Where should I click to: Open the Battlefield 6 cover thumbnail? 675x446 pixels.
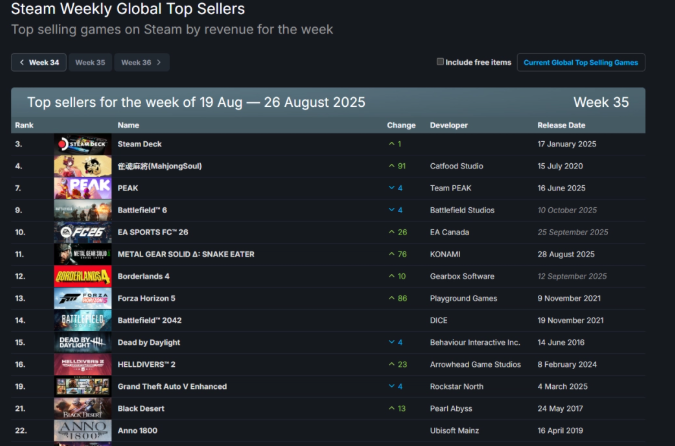[83, 210]
